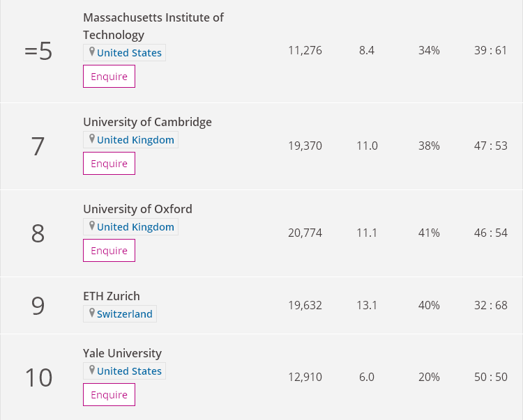The height and width of the screenshot is (420, 523).
Task: Click Switzerland country link under ETH Zurich
Action: [x=124, y=314]
